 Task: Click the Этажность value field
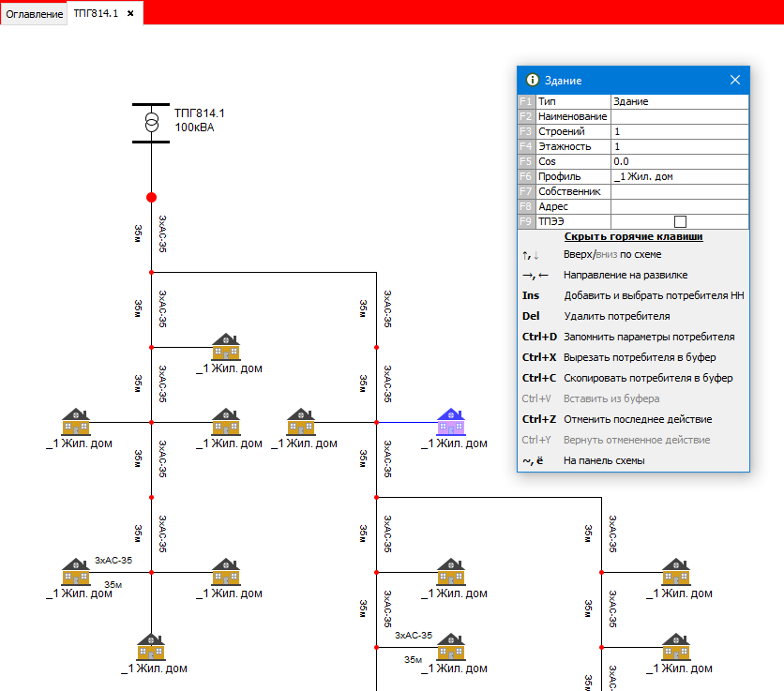(x=680, y=146)
